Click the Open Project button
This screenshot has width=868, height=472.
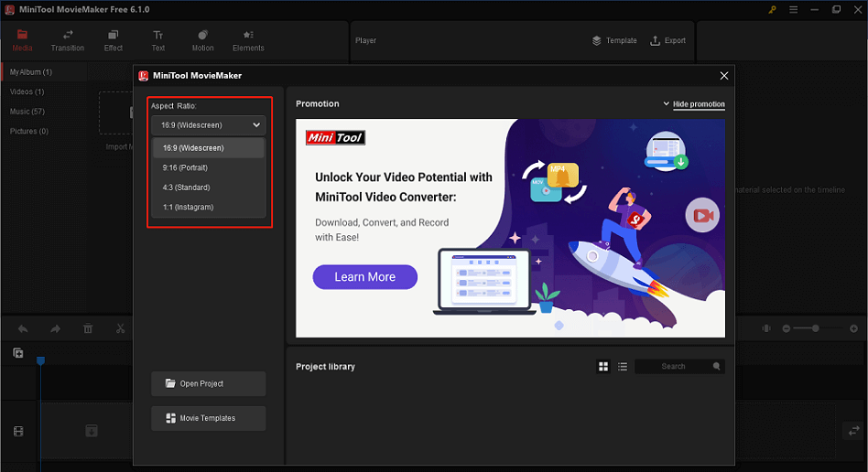[208, 383]
